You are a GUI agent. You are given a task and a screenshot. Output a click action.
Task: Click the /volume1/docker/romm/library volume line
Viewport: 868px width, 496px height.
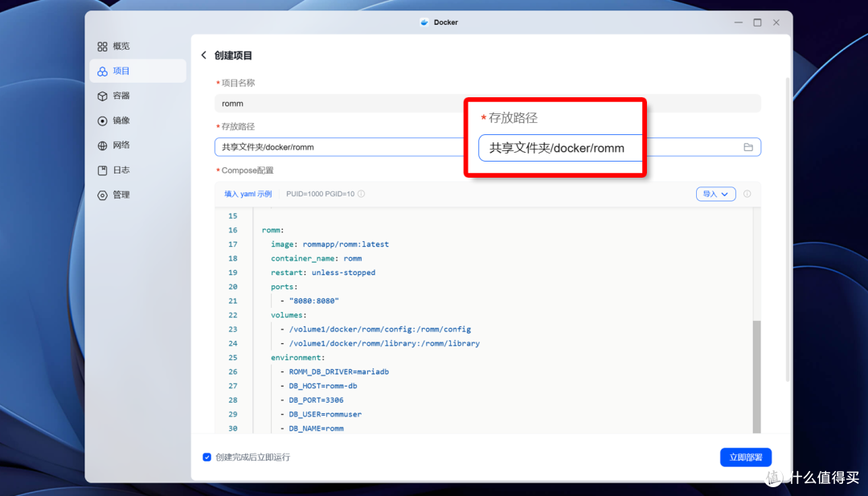tap(384, 343)
